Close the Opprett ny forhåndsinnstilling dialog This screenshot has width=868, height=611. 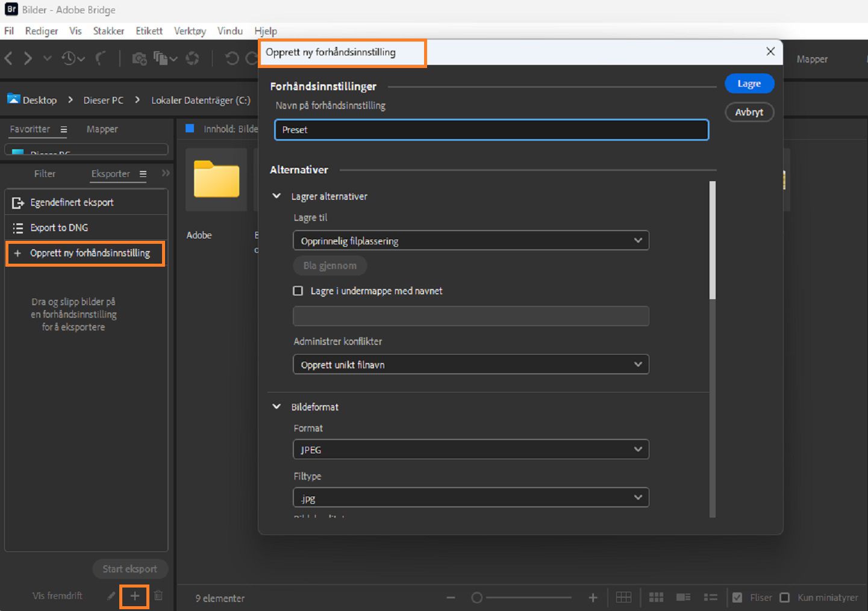[770, 52]
